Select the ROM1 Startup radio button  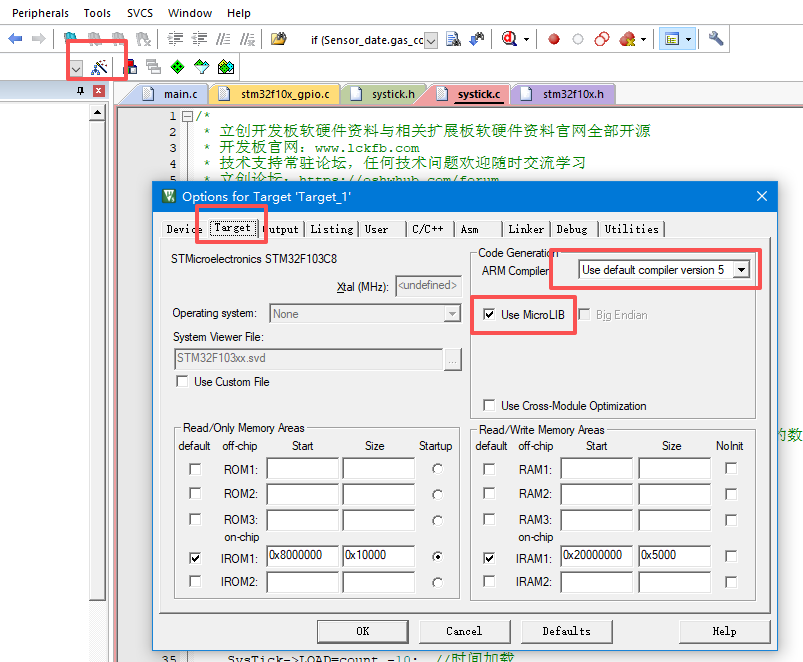pyautogui.click(x=437, y=468)
